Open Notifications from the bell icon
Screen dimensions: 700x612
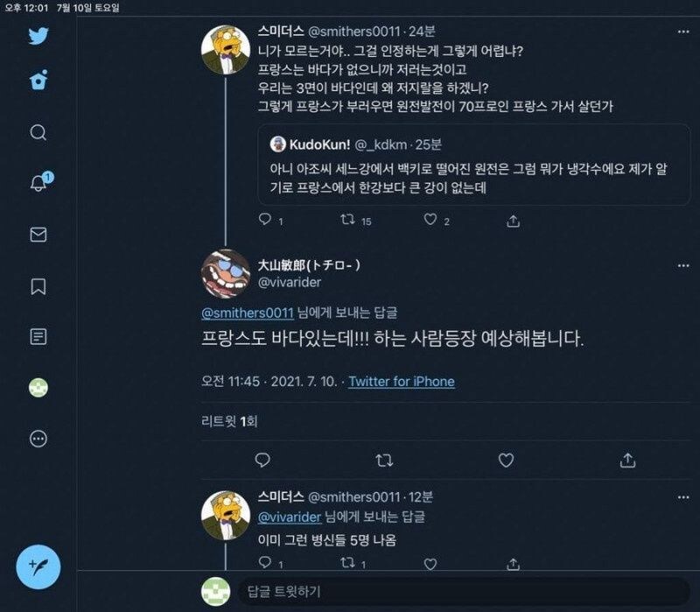(x=36, y=182)
